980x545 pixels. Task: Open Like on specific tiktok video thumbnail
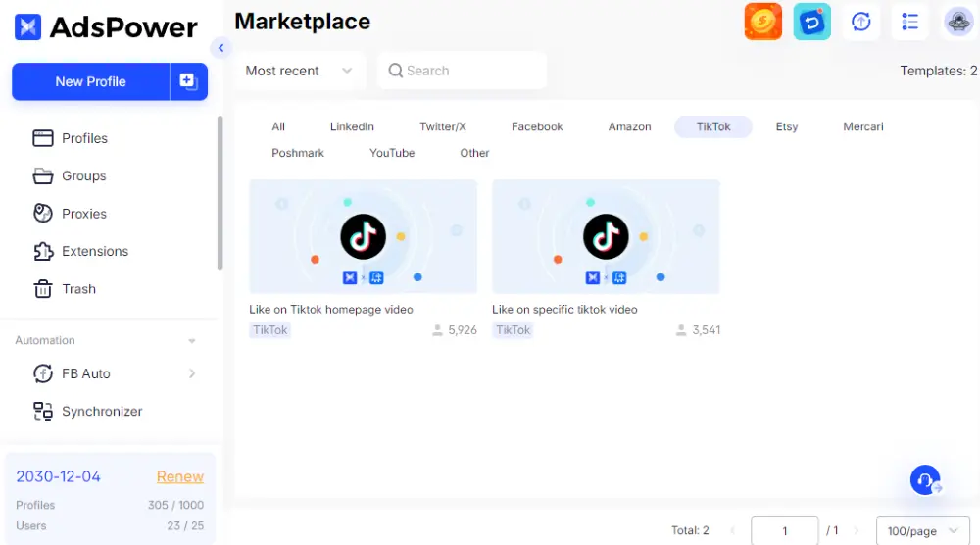coord(606,237)
